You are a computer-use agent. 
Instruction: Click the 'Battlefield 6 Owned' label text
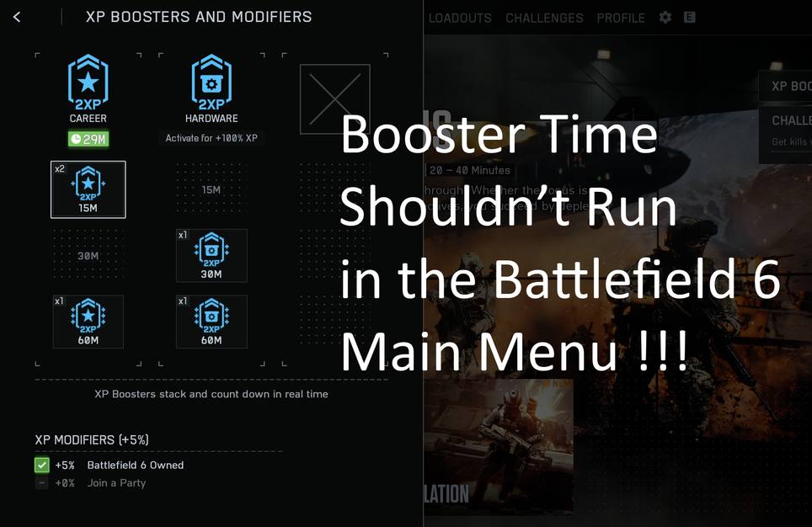point(135,465)
